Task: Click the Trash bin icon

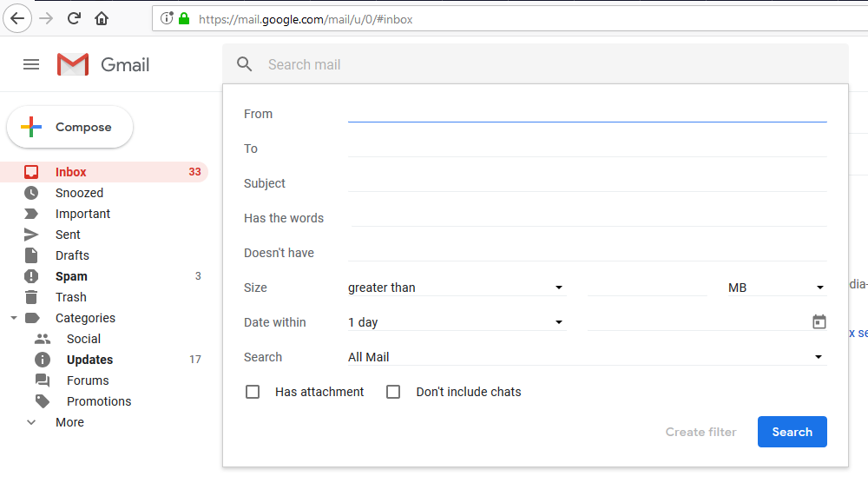Action: pyautogui.click(x=31, y=297)
